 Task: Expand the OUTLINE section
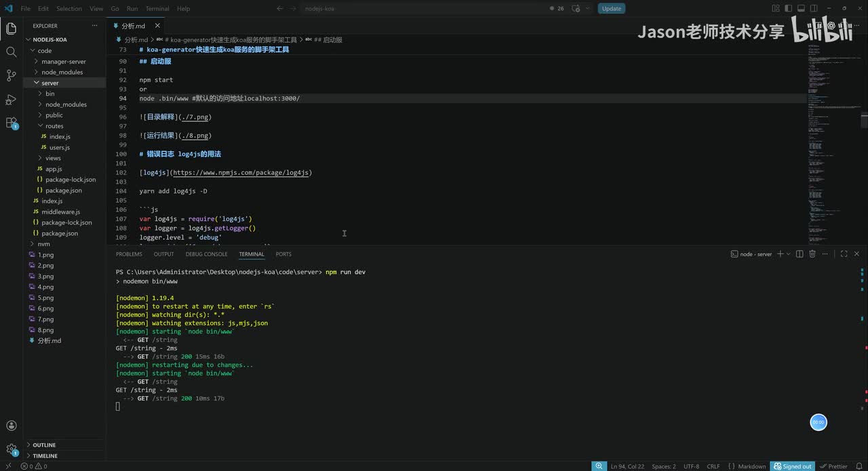(44, 445)
